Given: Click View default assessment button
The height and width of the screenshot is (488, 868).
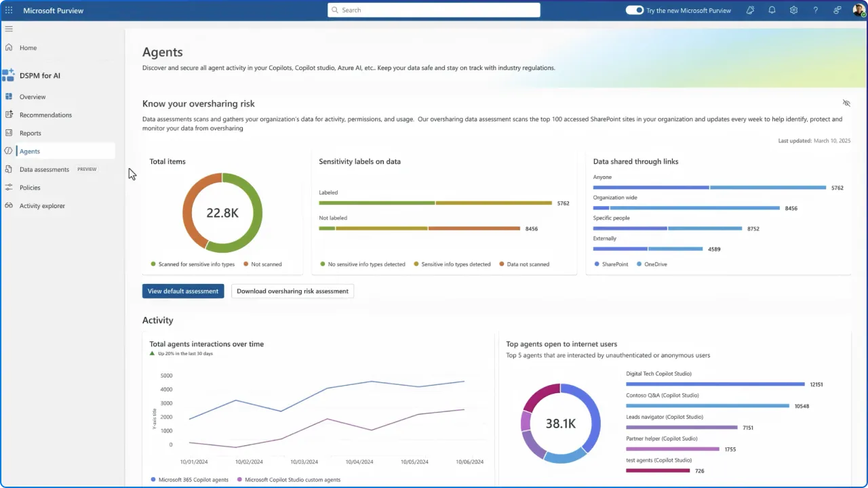Looking at the screenshot, I should 183,291.
